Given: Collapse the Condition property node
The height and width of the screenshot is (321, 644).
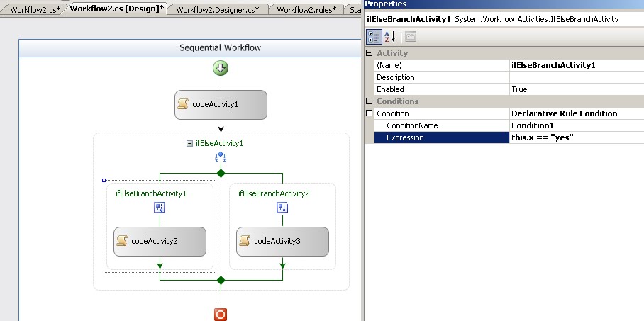Looking at the screenshot, I should (x=370, y=113).
